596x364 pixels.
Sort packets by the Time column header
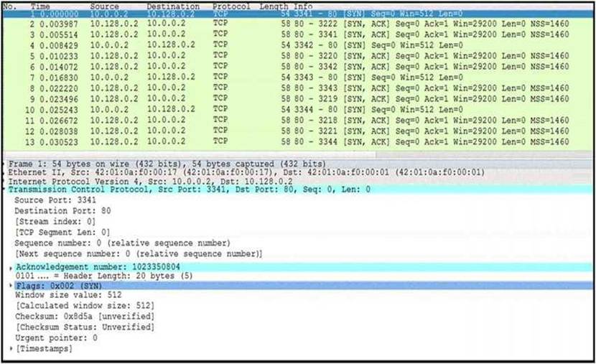click(x=42, y=6)
